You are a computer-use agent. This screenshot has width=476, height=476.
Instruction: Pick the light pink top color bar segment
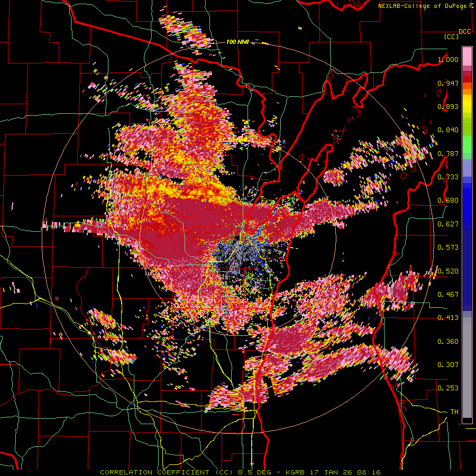467,56
